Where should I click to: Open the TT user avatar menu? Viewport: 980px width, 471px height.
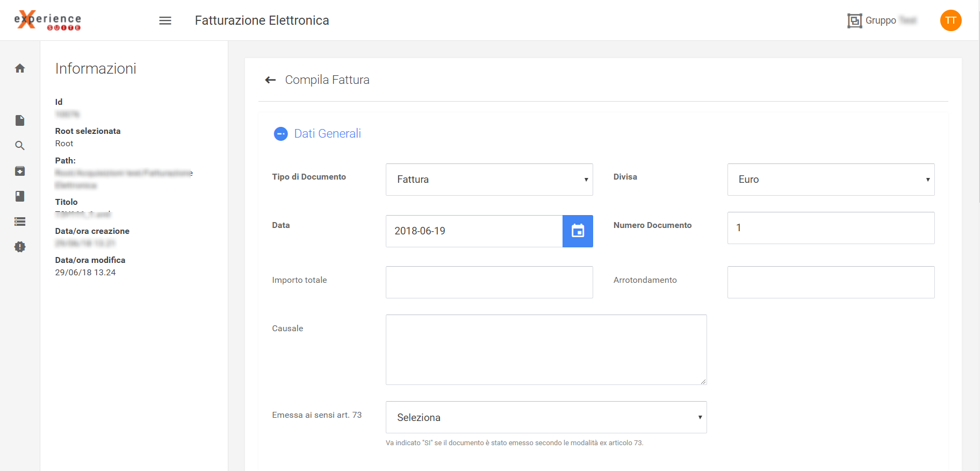point(950,20)
